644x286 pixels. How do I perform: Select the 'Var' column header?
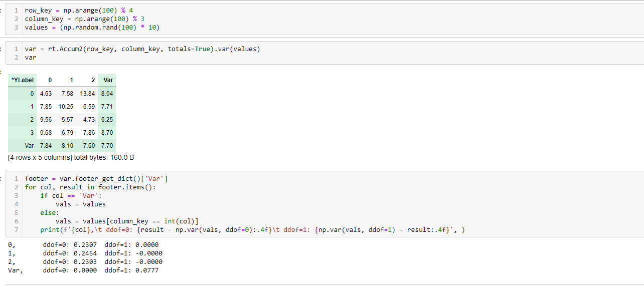click(108, 80)
